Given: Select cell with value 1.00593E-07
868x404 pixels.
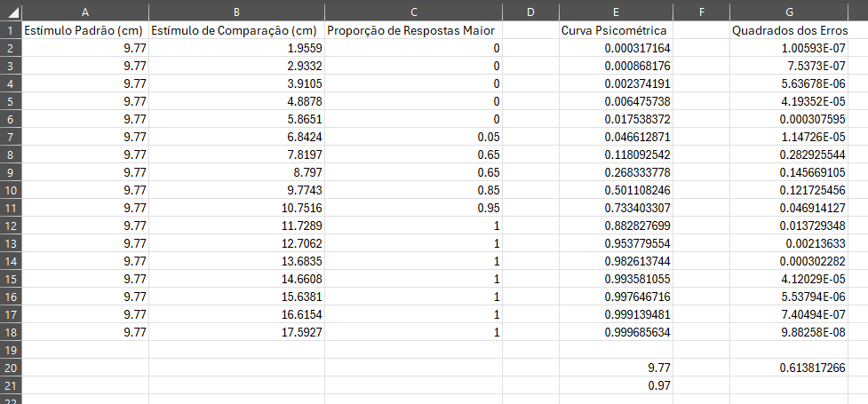Looking at the screenshot, I should [789, 48].
